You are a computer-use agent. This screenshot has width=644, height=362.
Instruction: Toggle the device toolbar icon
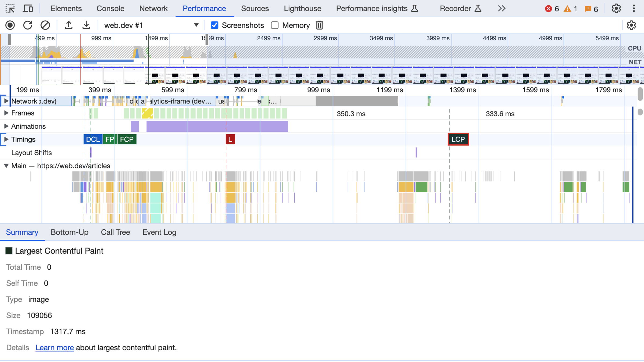[x=28, y=9]
